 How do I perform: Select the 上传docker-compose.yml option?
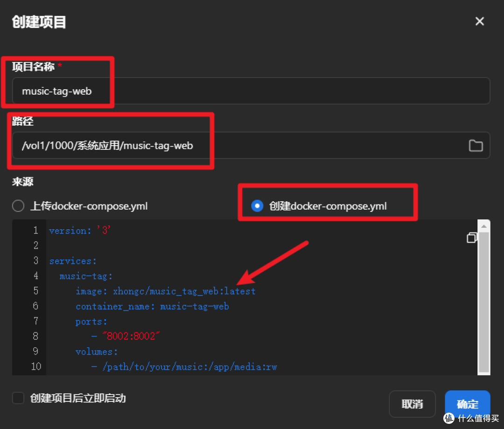18,205
